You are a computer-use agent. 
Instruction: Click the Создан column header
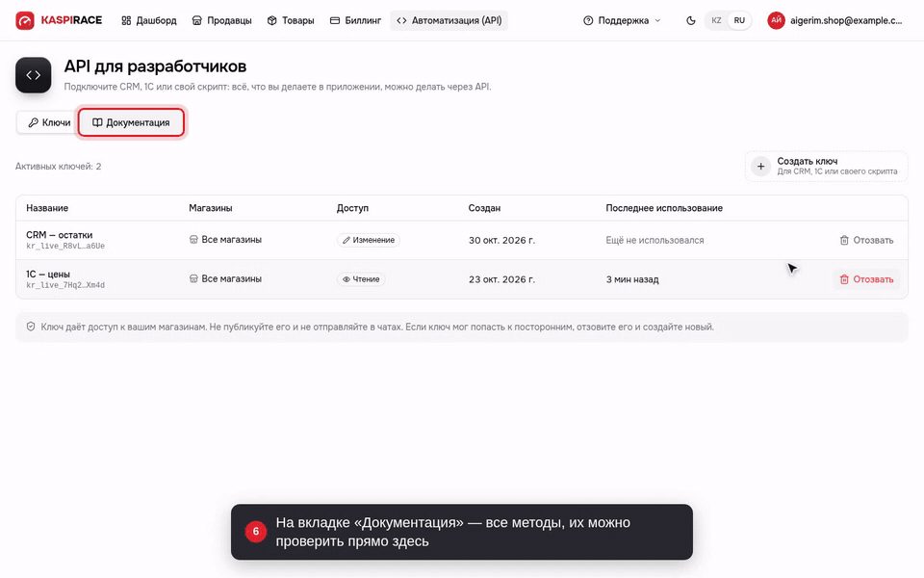(484, 208)
